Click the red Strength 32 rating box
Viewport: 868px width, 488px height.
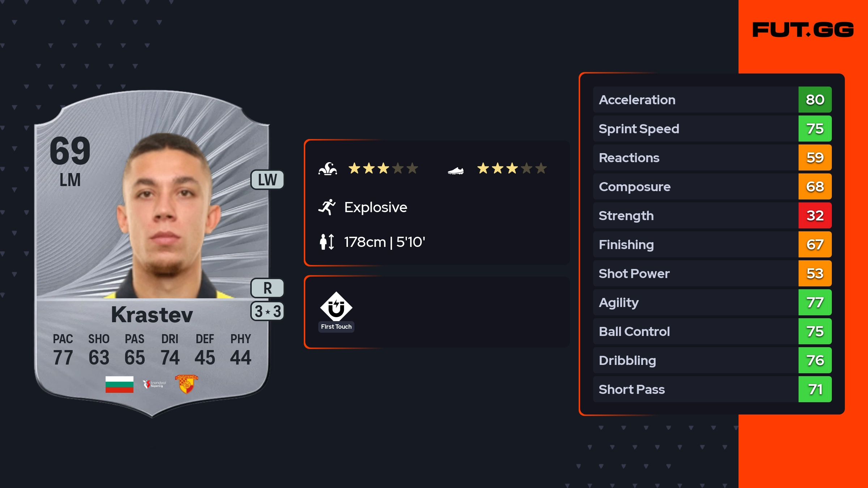point(815,216)
